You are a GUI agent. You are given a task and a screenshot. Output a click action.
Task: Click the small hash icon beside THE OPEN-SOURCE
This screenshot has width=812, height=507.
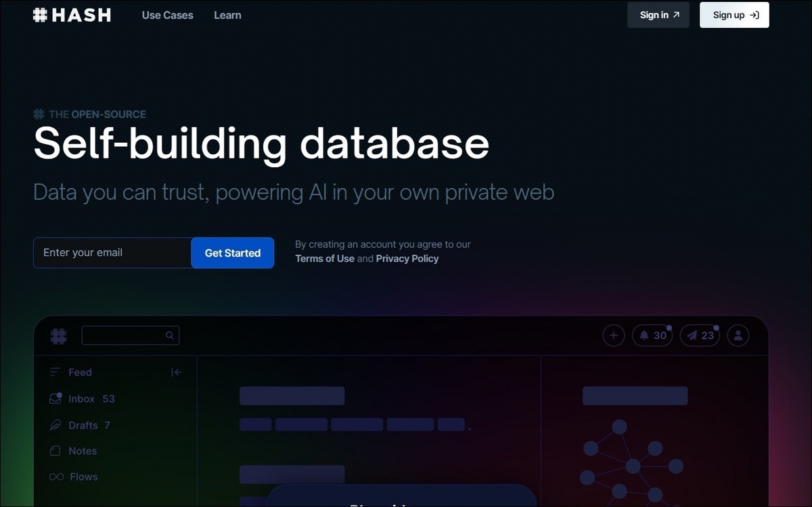(39, 114)
